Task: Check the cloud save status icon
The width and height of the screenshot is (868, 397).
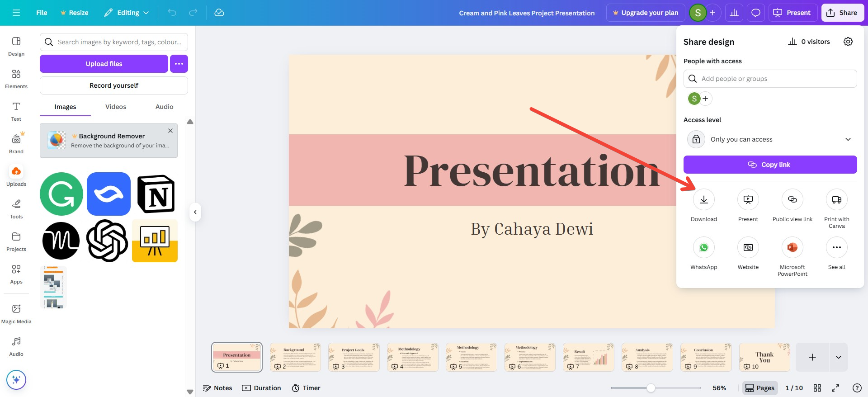Action: pos(219,13)
